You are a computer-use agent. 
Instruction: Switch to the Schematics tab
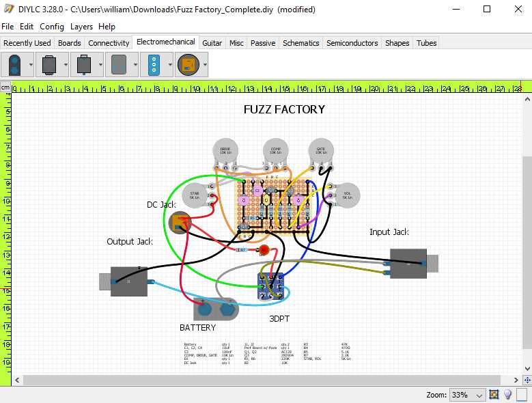301,43
